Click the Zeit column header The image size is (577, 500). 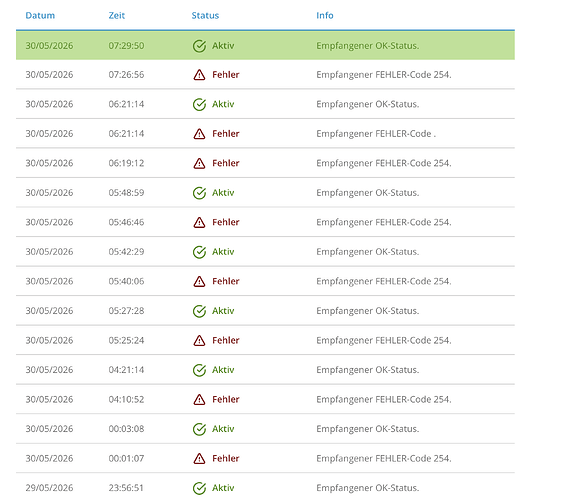tap(117, 15)
